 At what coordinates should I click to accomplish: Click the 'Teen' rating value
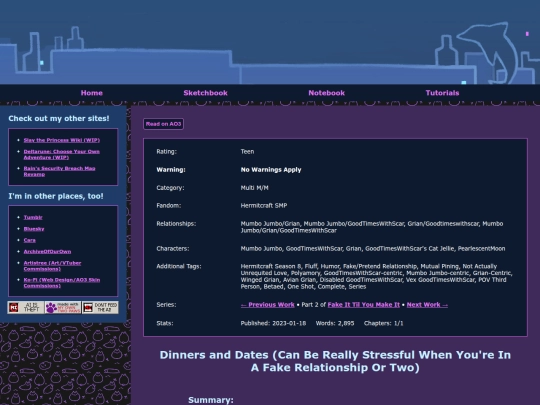tap(247, 152)
